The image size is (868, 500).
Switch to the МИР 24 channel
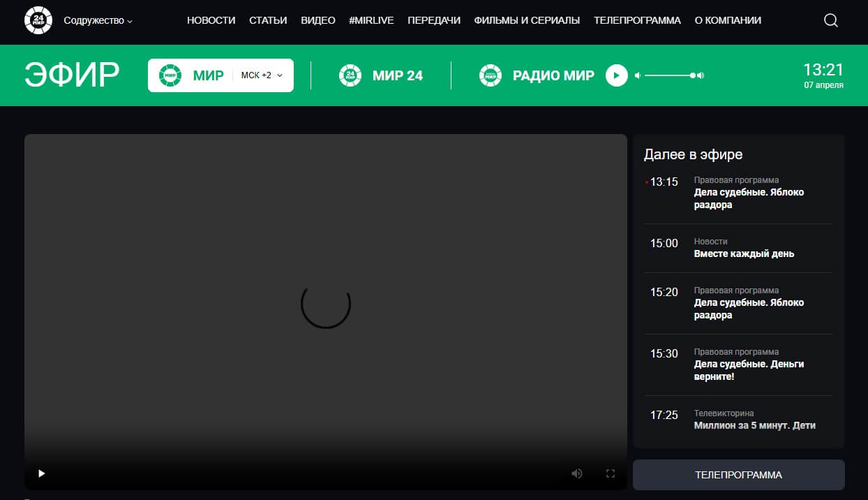tap(381, 75)
